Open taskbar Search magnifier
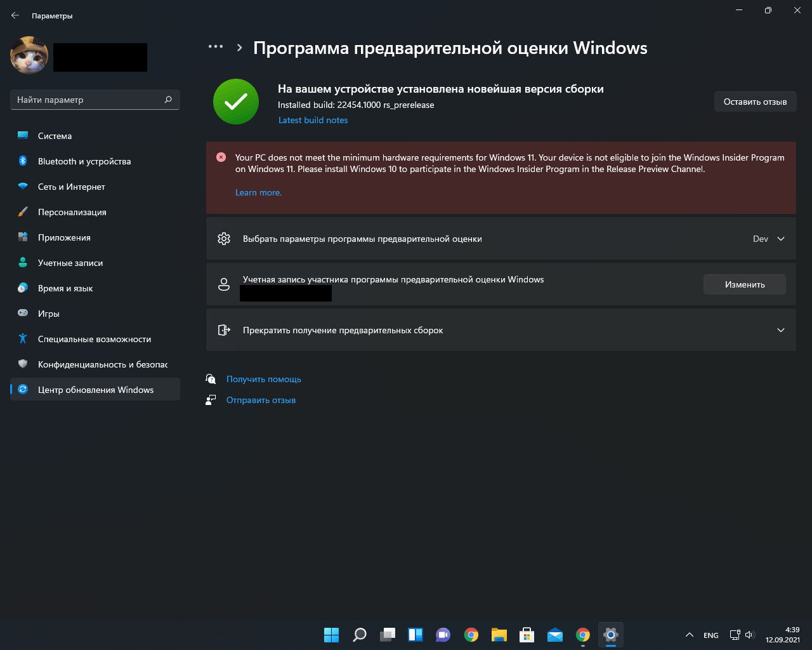Screen dimensions: 812x650 pyautogui.click(x=359, y=635)
